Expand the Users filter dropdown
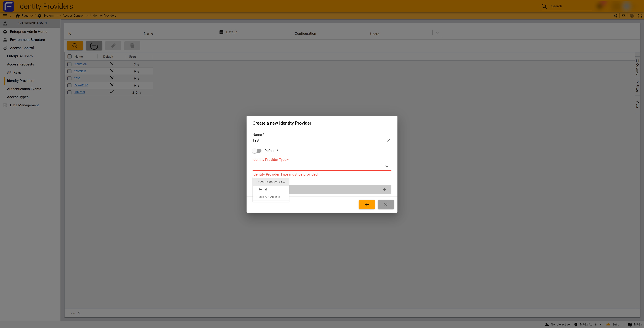The image size is (644, 328). coord(437,33)
